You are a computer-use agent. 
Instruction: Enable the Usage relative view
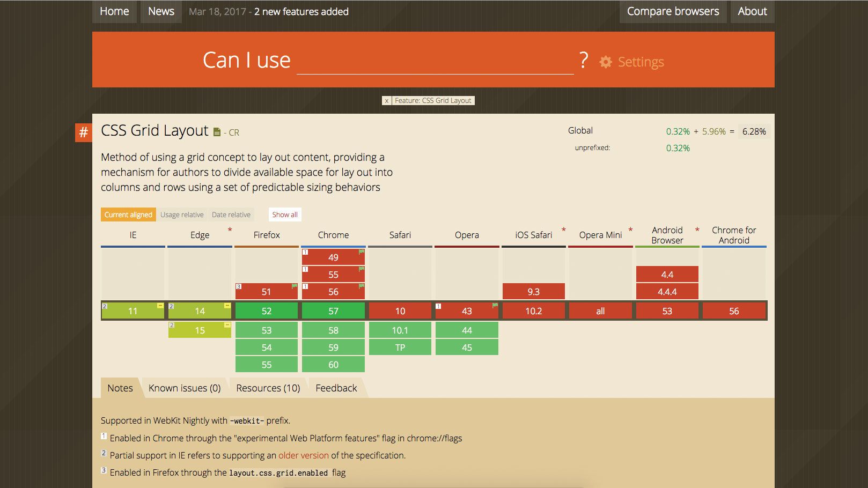[x=181, y=215]
